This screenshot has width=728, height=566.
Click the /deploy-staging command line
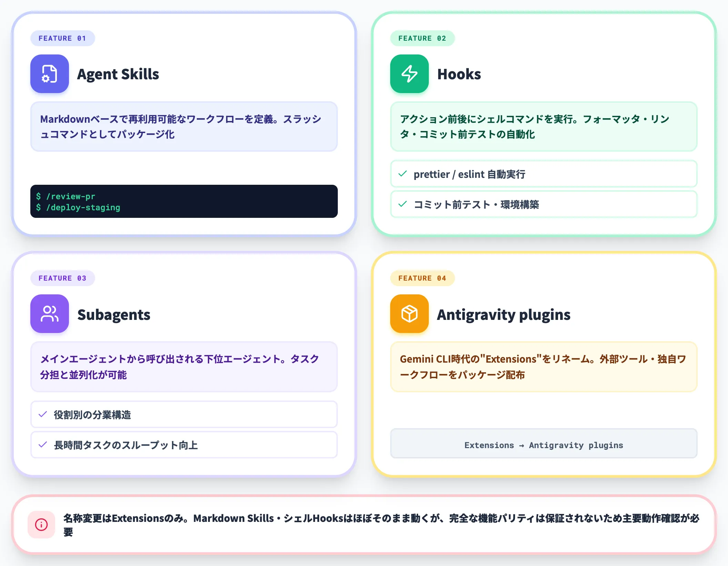point(78,207)
